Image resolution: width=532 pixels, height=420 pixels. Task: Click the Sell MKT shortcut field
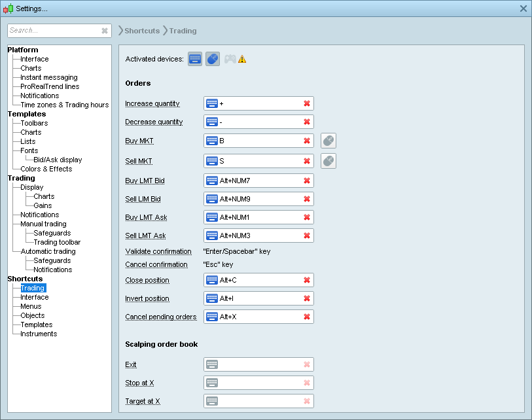258,161
